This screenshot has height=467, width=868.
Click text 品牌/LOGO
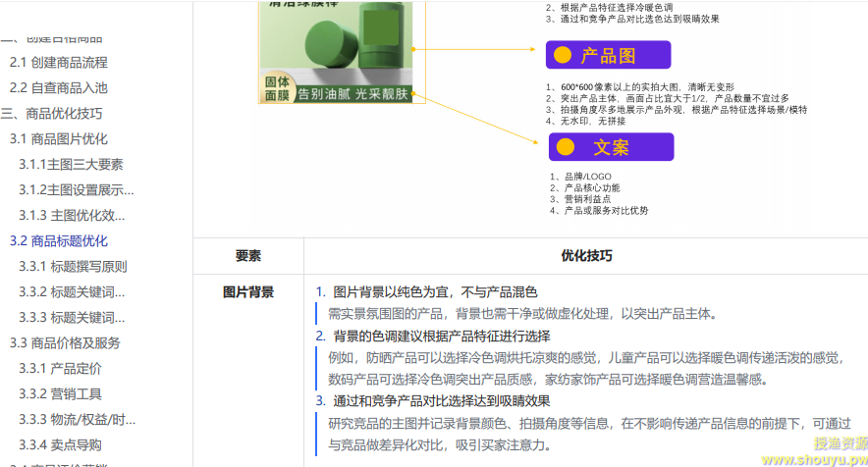pyautogui.click(x=587, y=177)
